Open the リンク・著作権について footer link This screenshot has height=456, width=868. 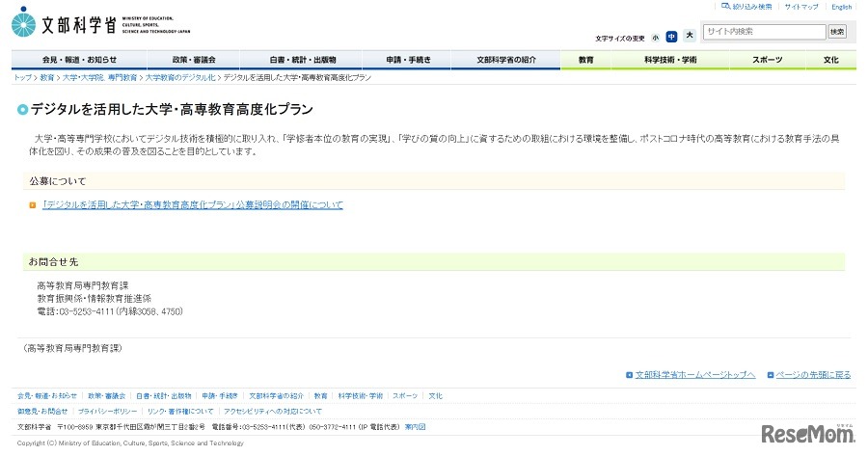tap(180, 412)
